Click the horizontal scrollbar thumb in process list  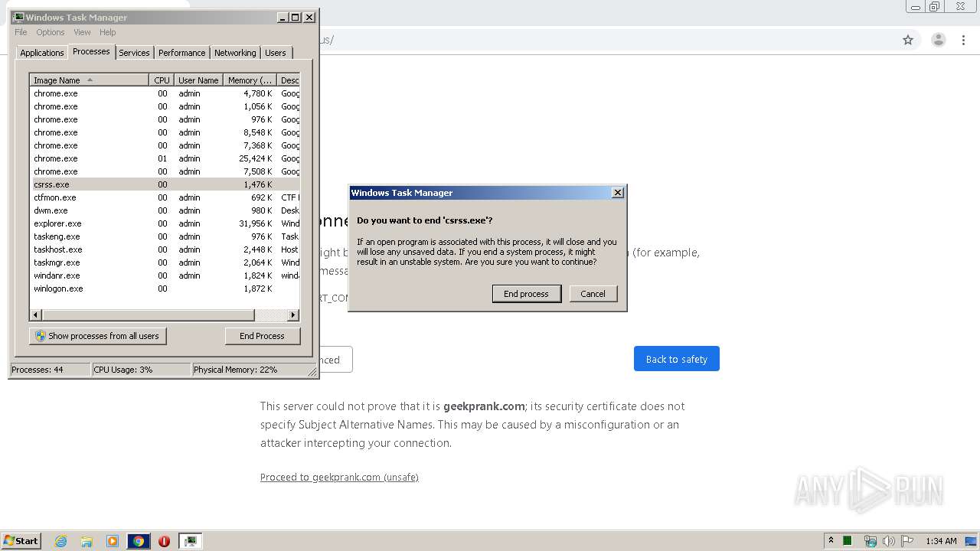point(148,315)
